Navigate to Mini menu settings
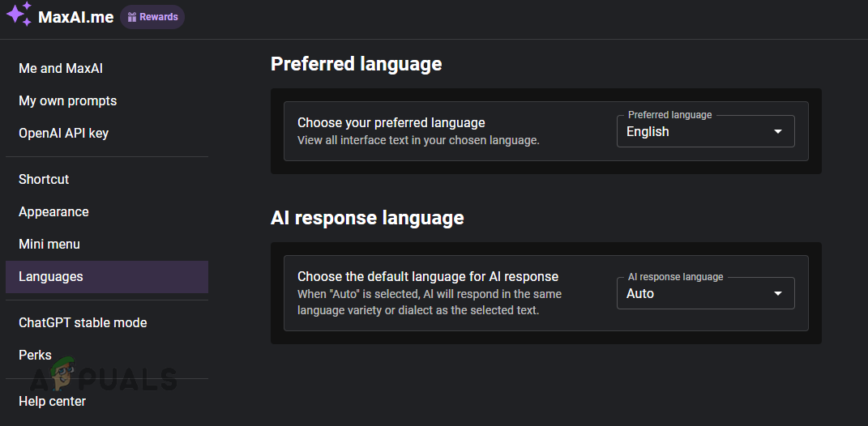Screen dimensions: 868x426 pos(49,244)
